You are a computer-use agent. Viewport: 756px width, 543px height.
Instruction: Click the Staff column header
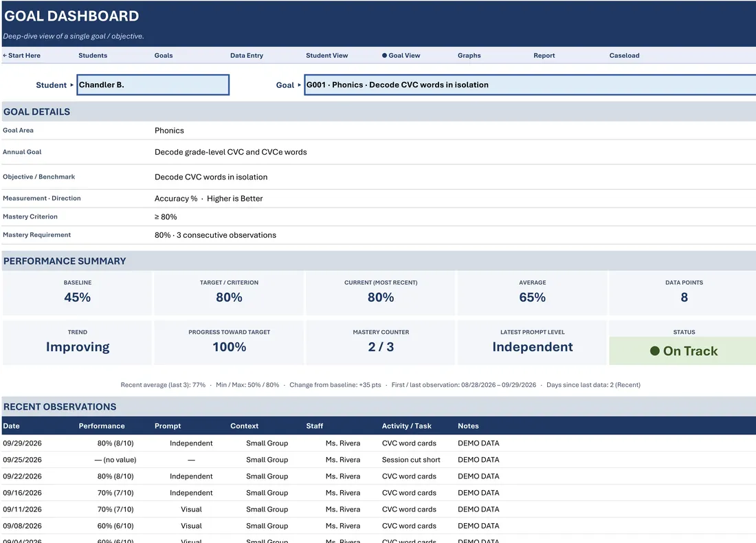point(314,426)
